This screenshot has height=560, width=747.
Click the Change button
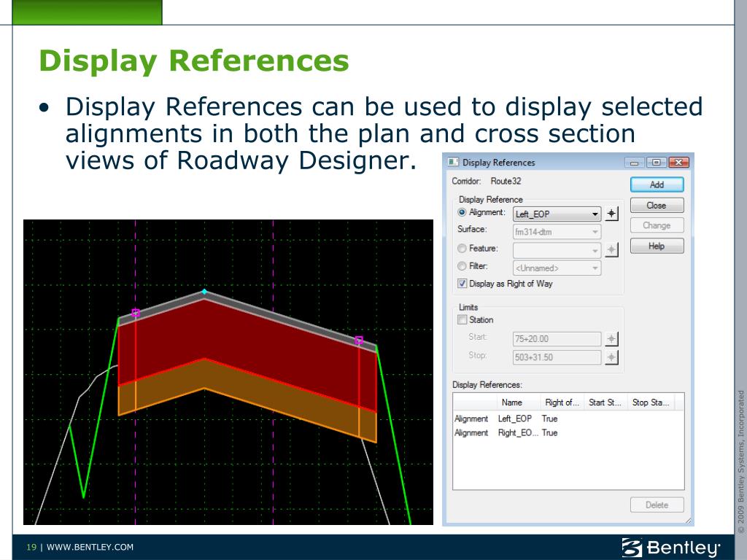[657, 225]
